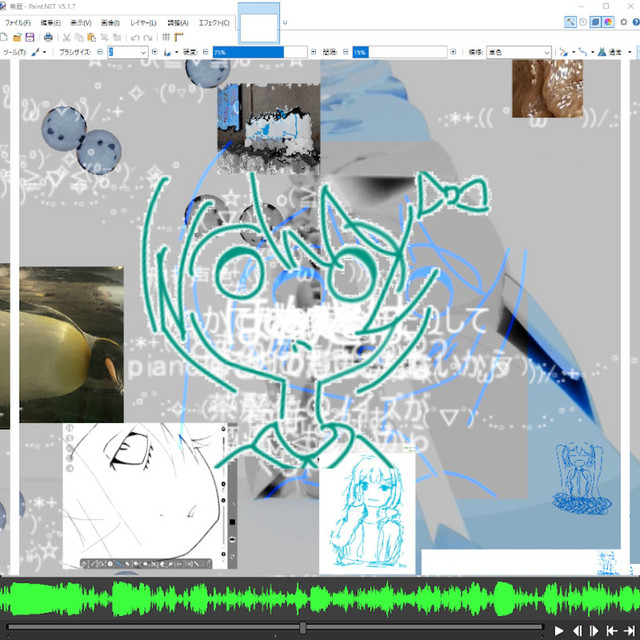Open the brush size dropdown
Screen dimensions: 640x640
tap(143, 51)
